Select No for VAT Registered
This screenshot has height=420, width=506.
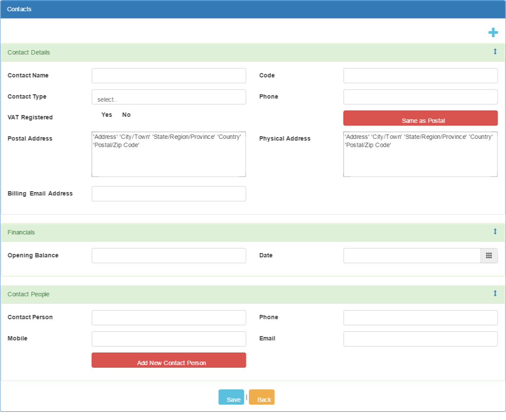[126, 115]
